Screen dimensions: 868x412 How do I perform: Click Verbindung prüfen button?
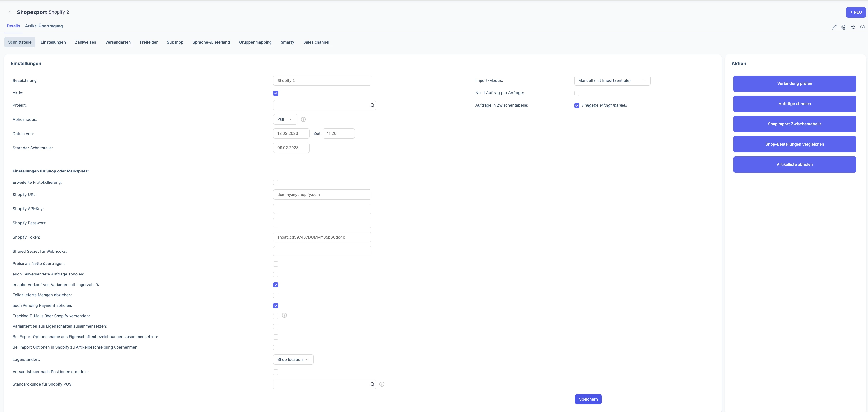tap(794, 84)
